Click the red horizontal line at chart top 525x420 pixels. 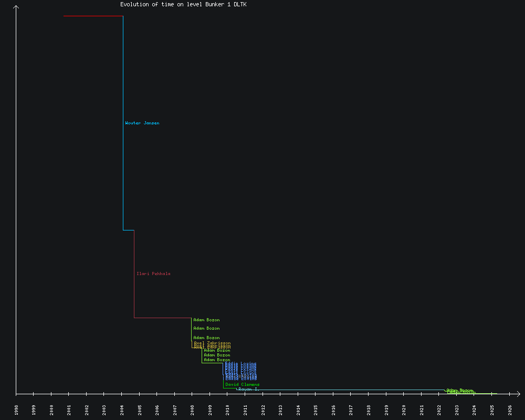93,16
